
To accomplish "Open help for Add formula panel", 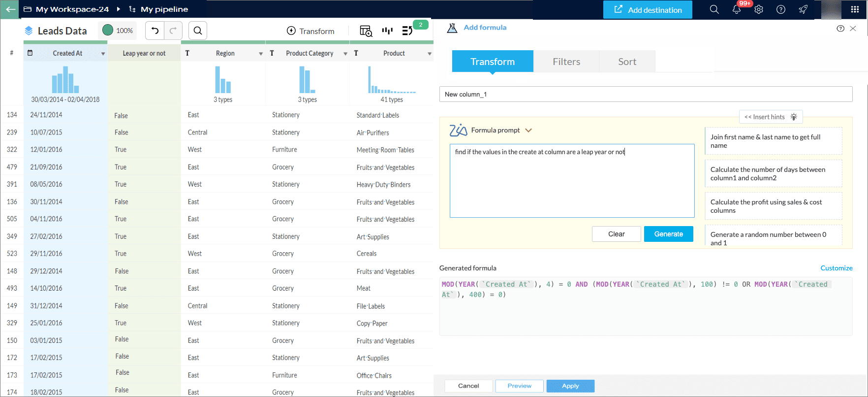I will pos(840,29).
